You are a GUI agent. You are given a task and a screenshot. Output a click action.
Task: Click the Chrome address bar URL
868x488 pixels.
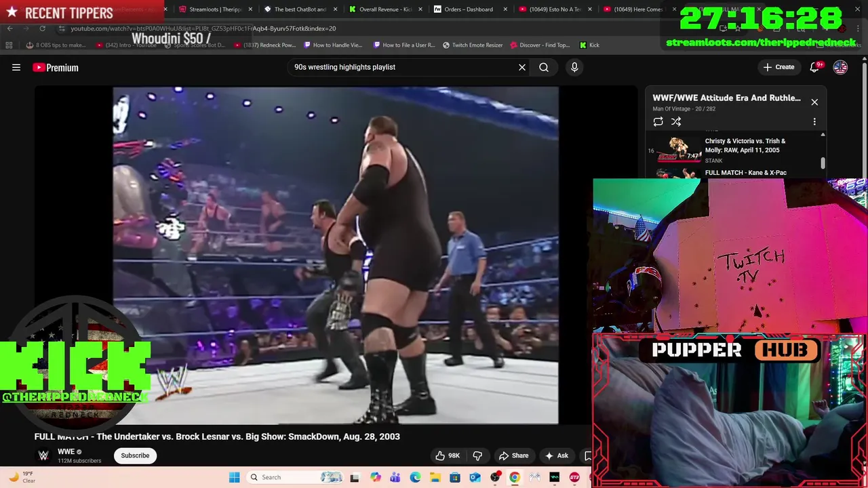coord(203,28)
